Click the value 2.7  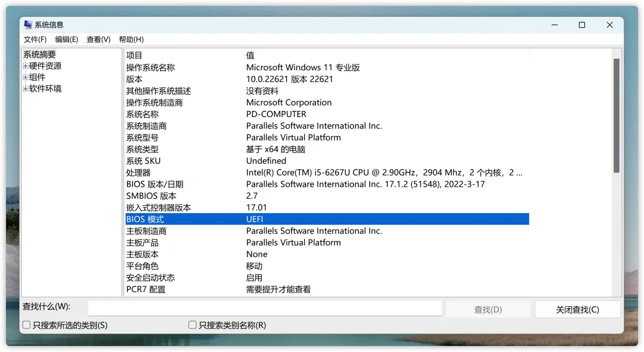point(252,196)
